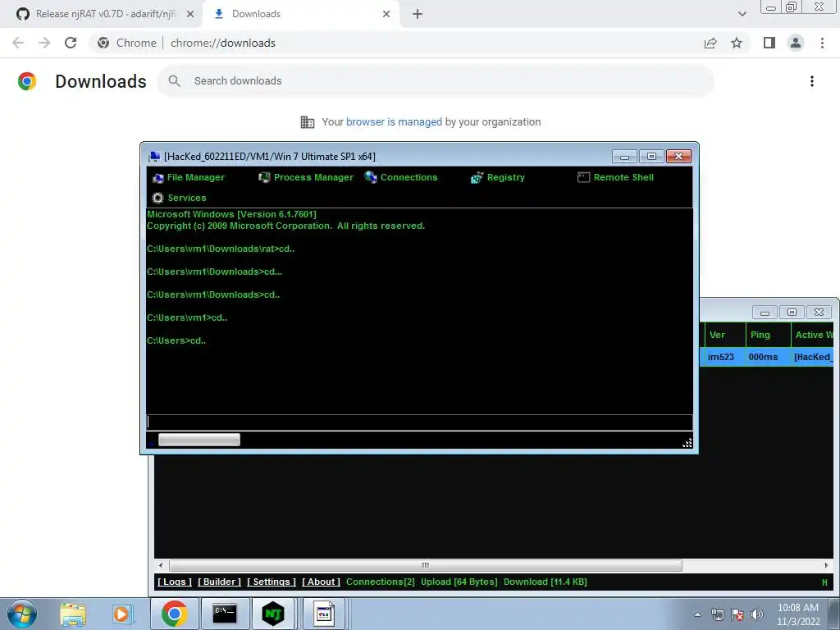Click the share this page icon

pyautogui.click(x=710, y=43)
